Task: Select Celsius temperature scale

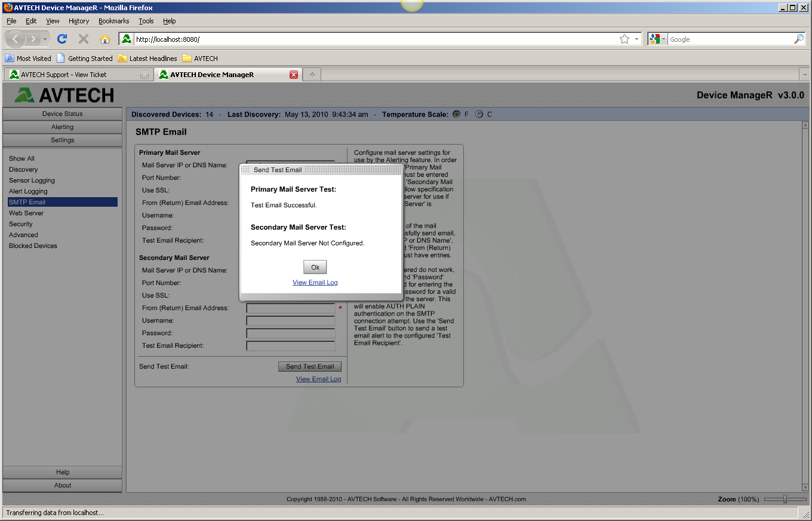Action: pos(479,114)
